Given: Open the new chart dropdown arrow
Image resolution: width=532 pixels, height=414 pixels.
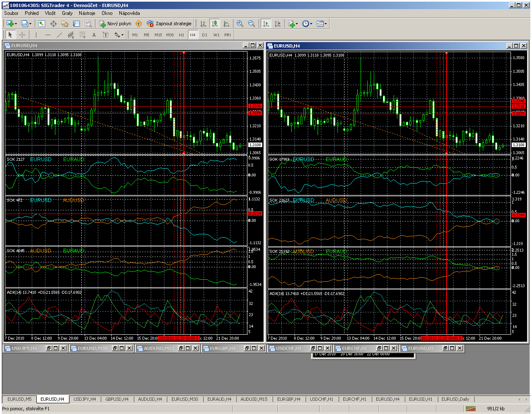Looking at the screenshot, I should tap(16, 24).
